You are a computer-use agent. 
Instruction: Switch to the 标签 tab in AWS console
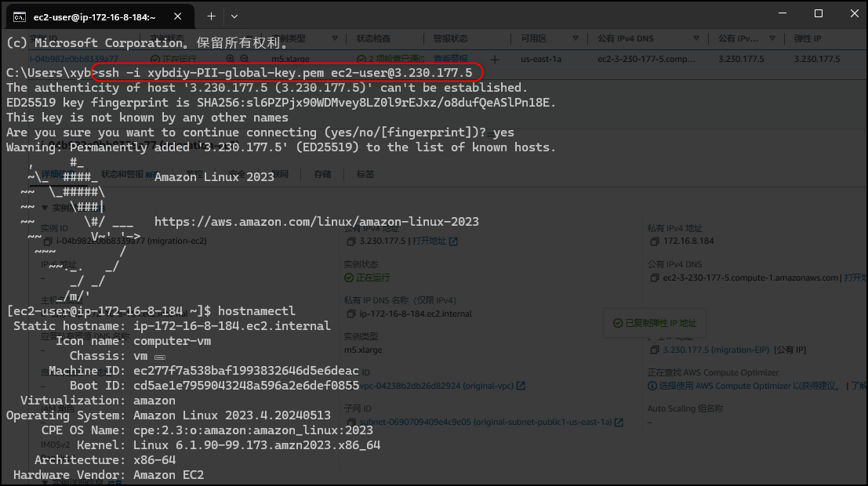click(365, 174)
